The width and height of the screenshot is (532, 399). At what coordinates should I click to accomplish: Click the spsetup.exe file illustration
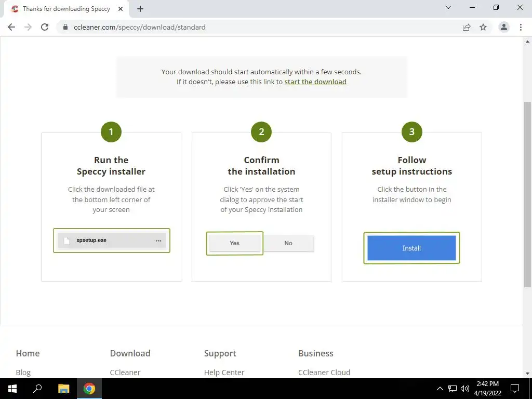click(x=112, y=241)
